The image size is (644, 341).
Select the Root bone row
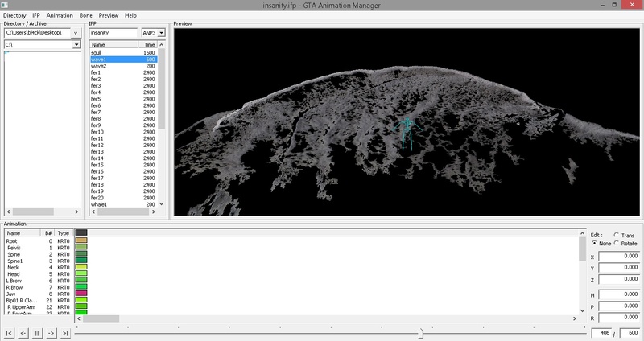pyautogui.click(x=39, y=241)
